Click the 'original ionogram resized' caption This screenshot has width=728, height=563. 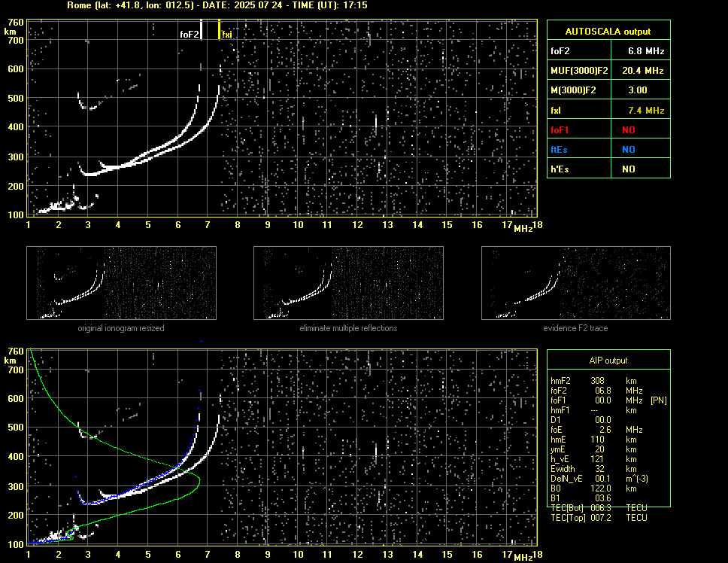pyautogui.click(x=121, y=328)
